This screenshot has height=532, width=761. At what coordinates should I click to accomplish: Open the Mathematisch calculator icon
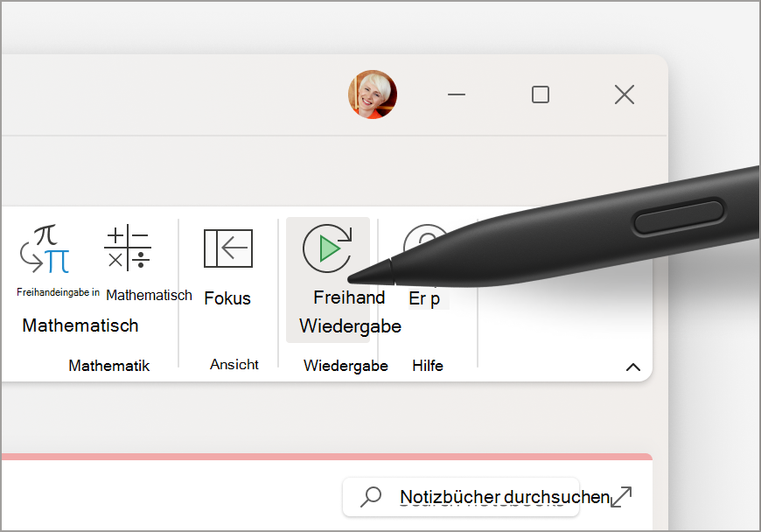[128, 248]
